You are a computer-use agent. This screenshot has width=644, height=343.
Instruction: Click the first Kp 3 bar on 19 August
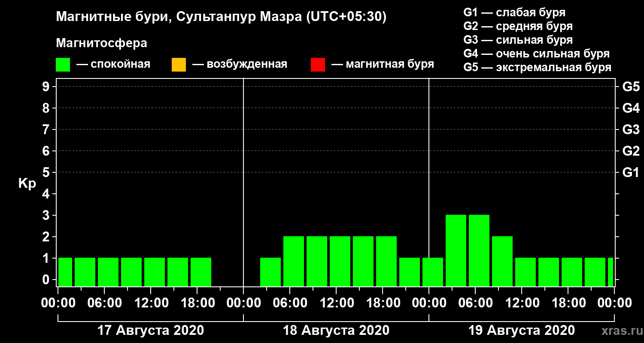click(x=456, y=250)
